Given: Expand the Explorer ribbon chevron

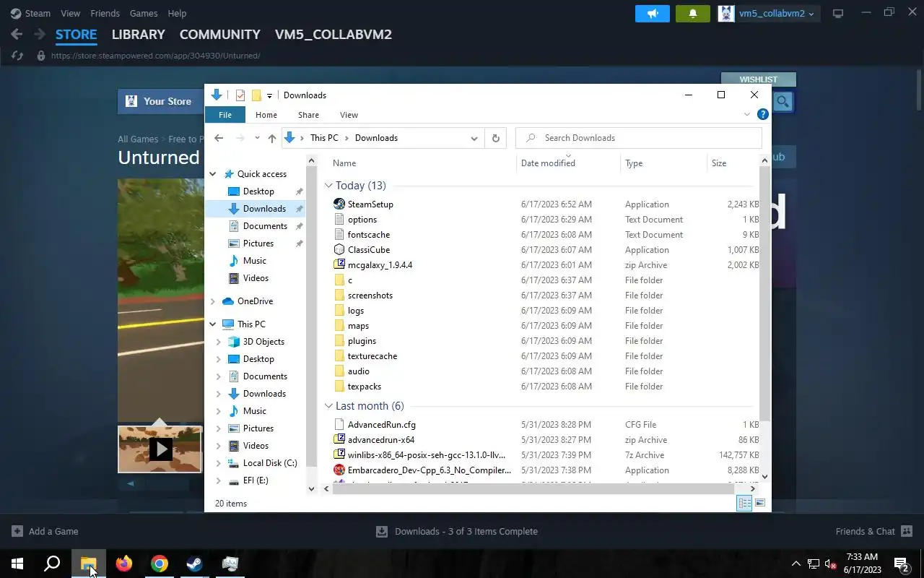Looking at the screenshot, I should click(x=747, y=115).
